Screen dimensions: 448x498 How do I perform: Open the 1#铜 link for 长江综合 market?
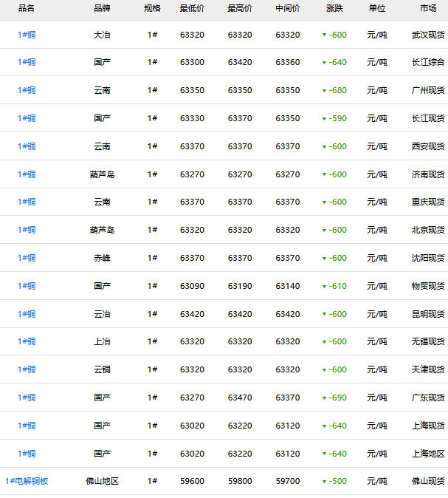pos(27,63)
